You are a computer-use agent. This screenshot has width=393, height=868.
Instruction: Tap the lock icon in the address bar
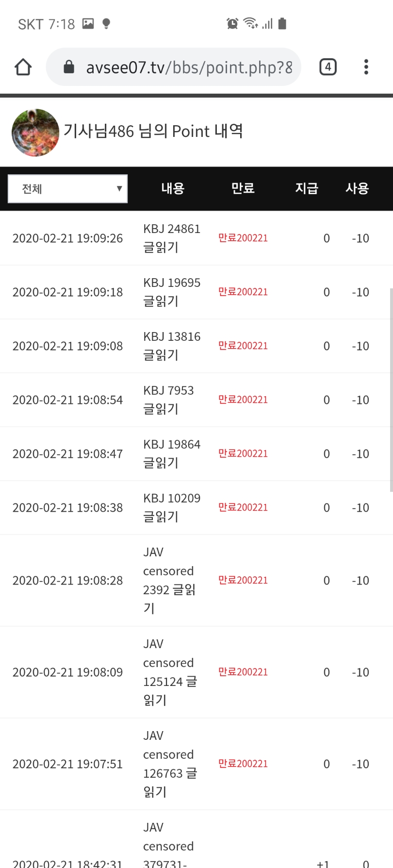point(69,67)
